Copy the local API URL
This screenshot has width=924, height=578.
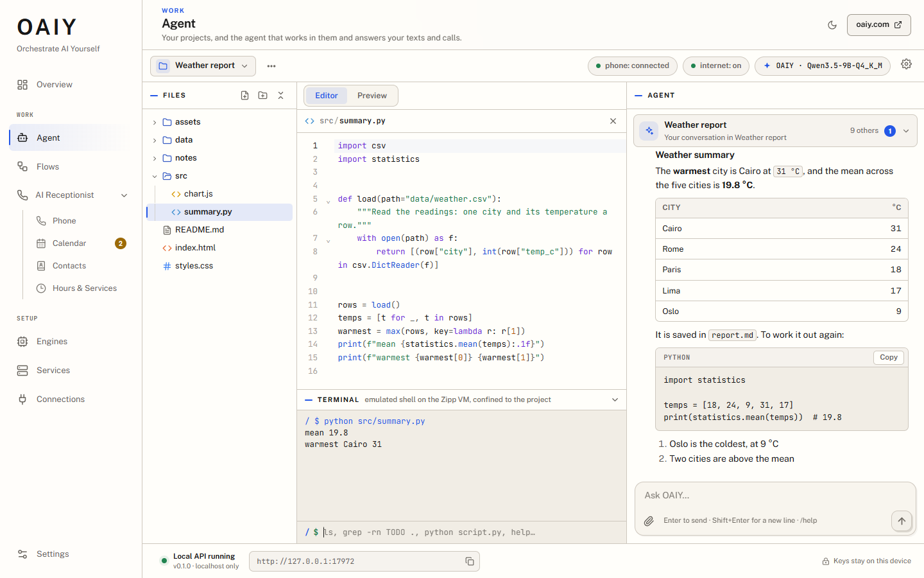tap(470, 561)
